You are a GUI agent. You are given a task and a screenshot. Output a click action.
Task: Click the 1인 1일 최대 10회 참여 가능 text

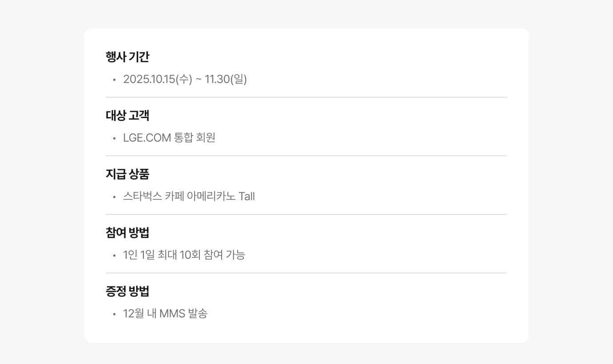(184, 255)
